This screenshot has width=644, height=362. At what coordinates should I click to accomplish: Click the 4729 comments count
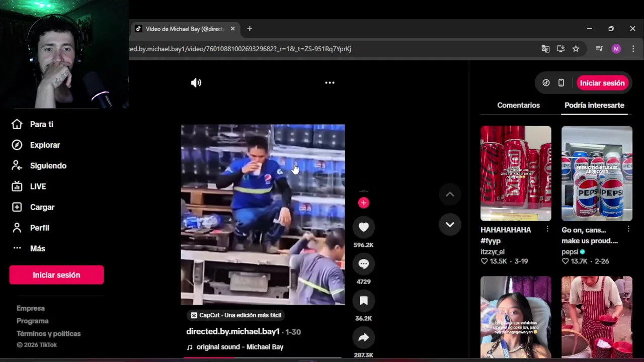[x=364, y=282]
